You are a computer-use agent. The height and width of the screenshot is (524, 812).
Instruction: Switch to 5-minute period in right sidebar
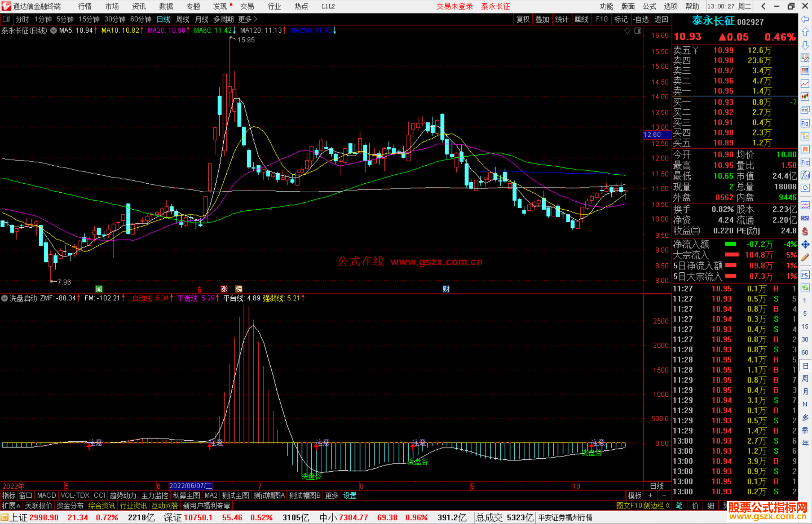coord(805,313)
